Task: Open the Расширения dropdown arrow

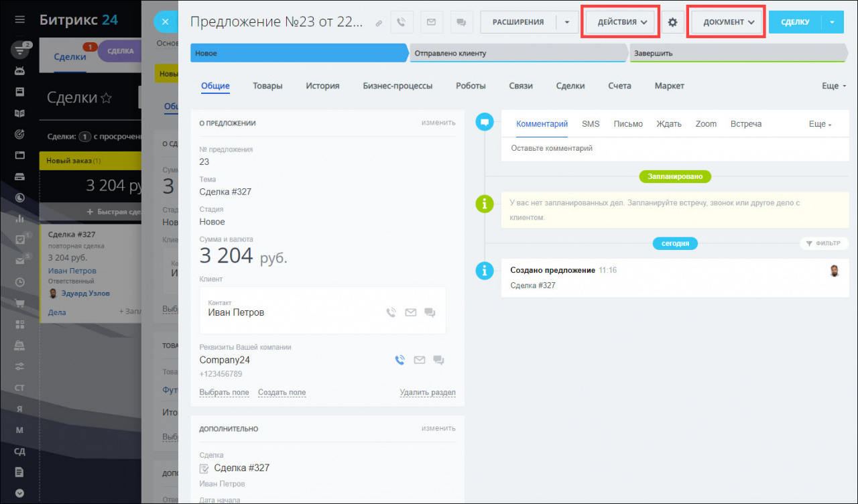Action: 567,22
